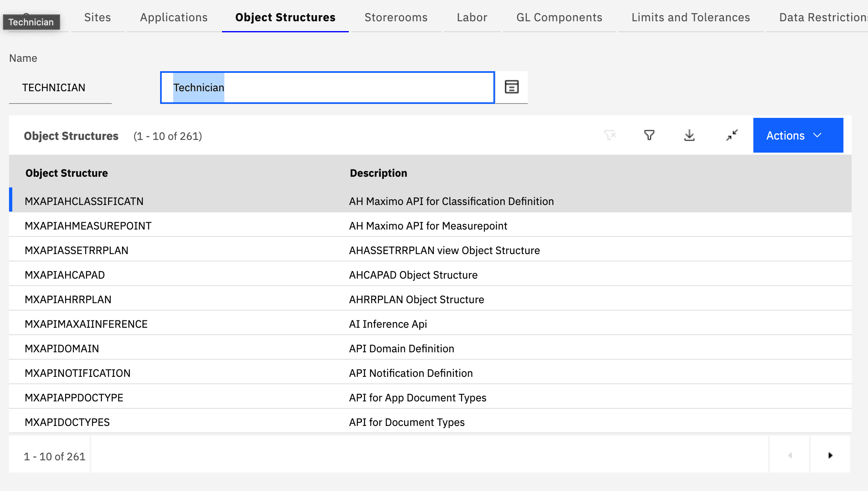Screen dimensions: 868x491
Task: Select the MXAPIDOCTYPES row
Action: coord(430,422)
